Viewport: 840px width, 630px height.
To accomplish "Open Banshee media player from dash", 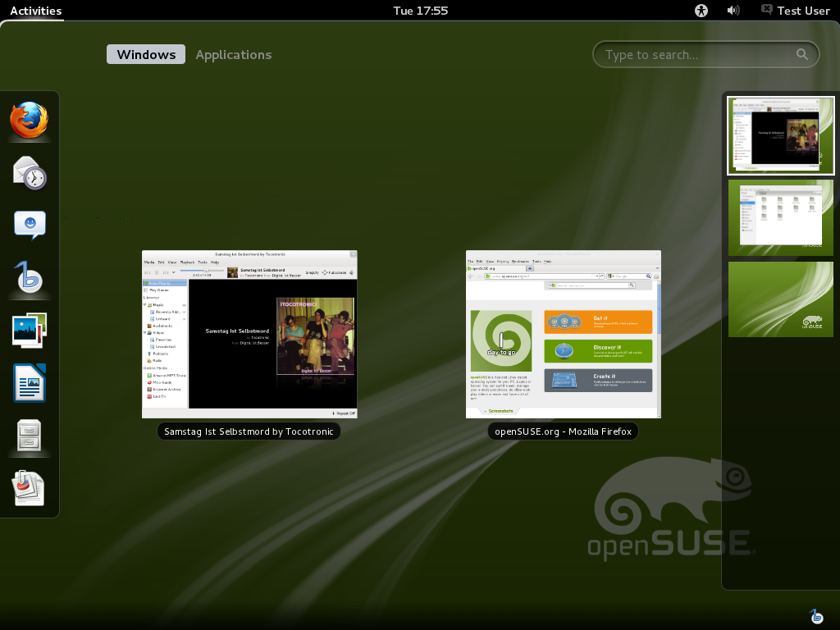I will [x=29, y=277].
